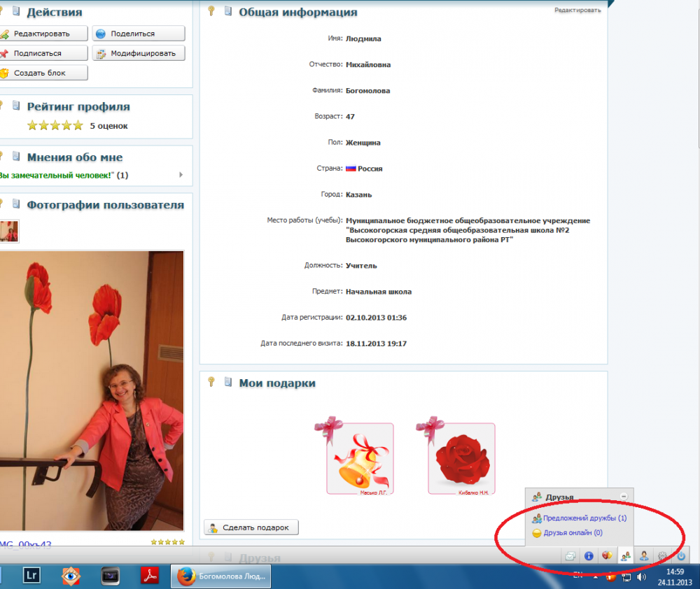
Task: Open Редактировать link in Общая информация header
Action: (x=577, y=10)
